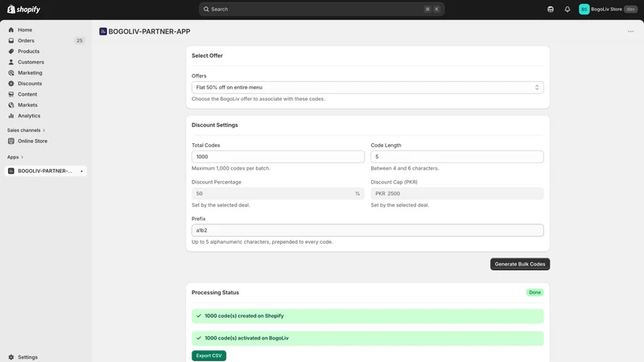Open Settings link in sidebar
The height and width of the screenshot is (362, 644).
27,357
